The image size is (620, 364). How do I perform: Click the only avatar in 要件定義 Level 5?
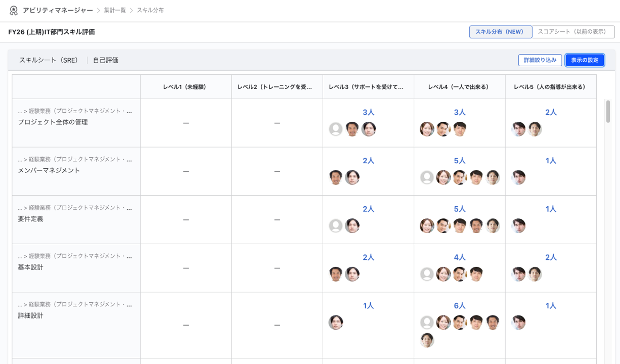(518, 225)
